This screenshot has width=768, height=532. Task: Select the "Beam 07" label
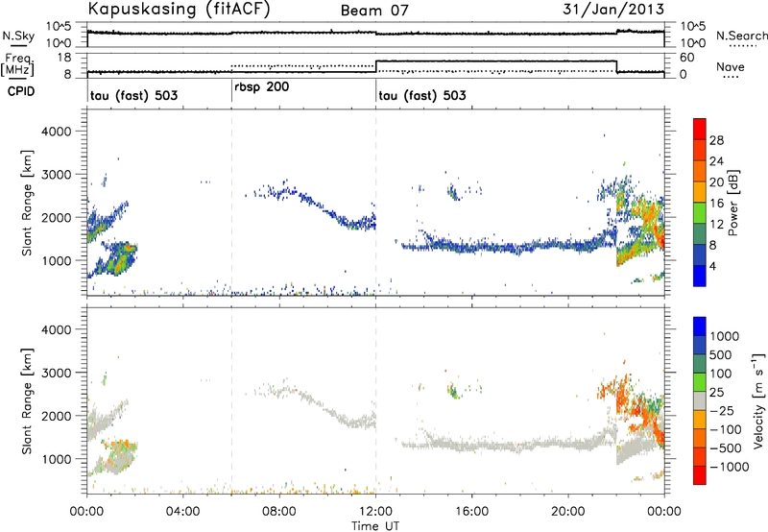[374, 11]
